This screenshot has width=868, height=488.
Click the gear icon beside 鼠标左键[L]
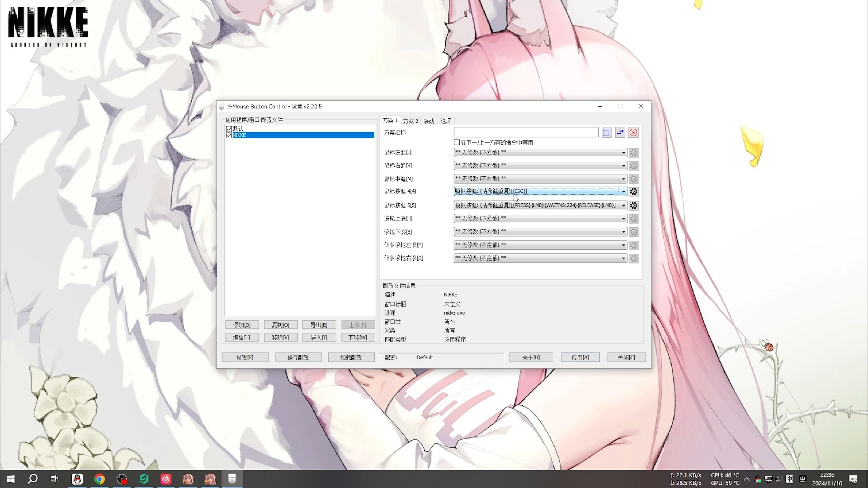pos(634,153)
